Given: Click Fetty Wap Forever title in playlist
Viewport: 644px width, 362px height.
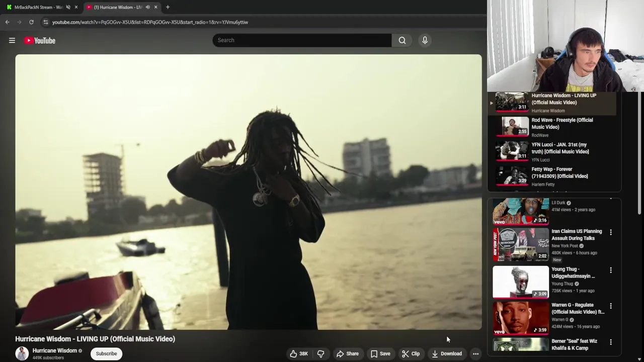Looking at the screenshot, I should point(559,173).
